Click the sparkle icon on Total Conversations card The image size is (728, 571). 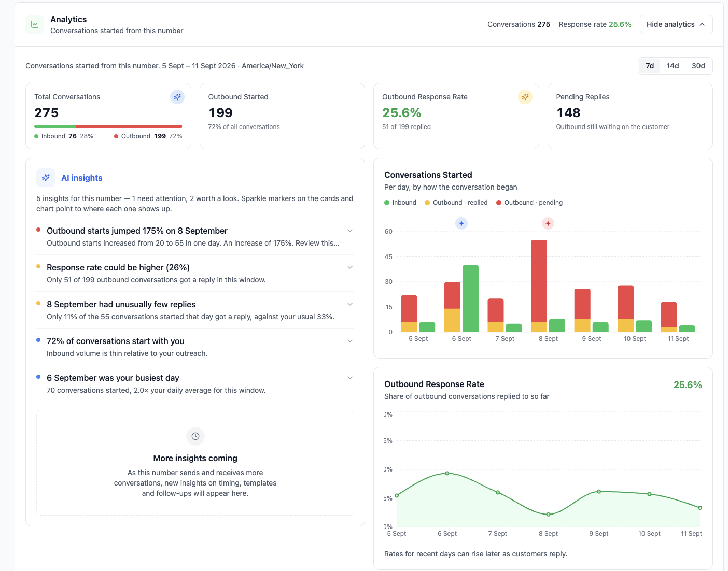177,97
